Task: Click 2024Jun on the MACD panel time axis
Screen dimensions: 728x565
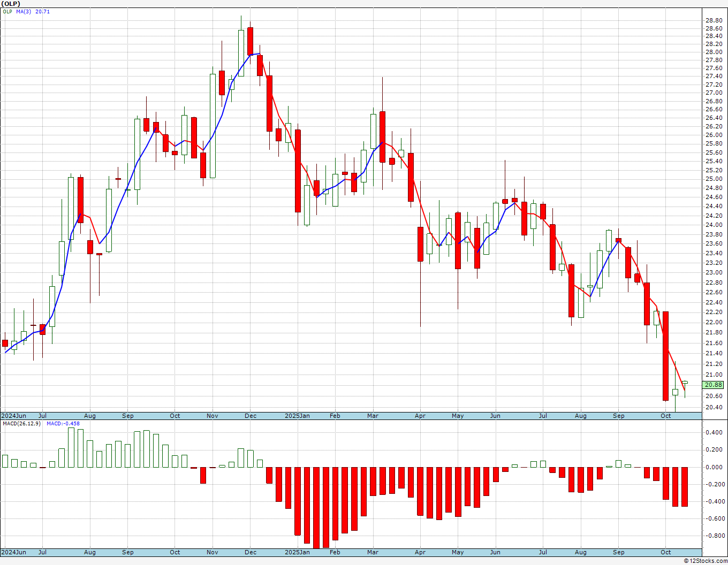Action: coord(13,552)
